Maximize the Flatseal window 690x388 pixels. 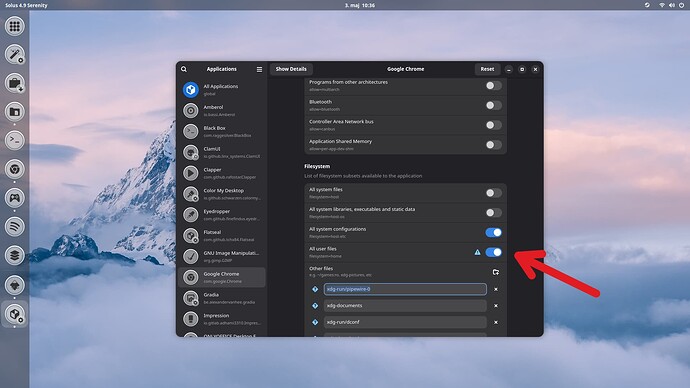point(522,70)
